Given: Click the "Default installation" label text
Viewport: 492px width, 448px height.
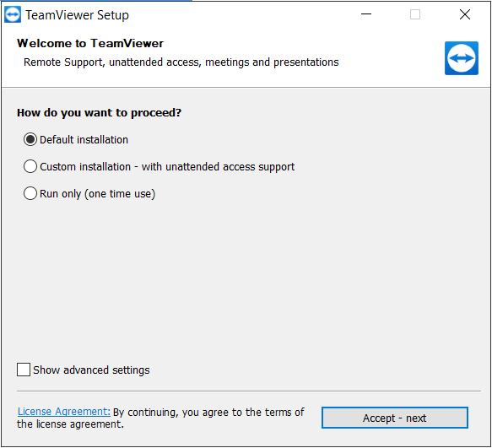Looking at the screenshot, I should (x=84, y=139).
